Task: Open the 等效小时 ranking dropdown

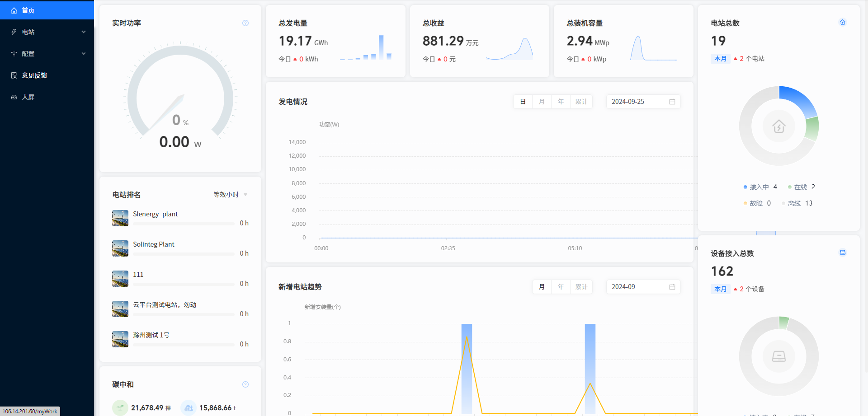Action: pos(231,195)
